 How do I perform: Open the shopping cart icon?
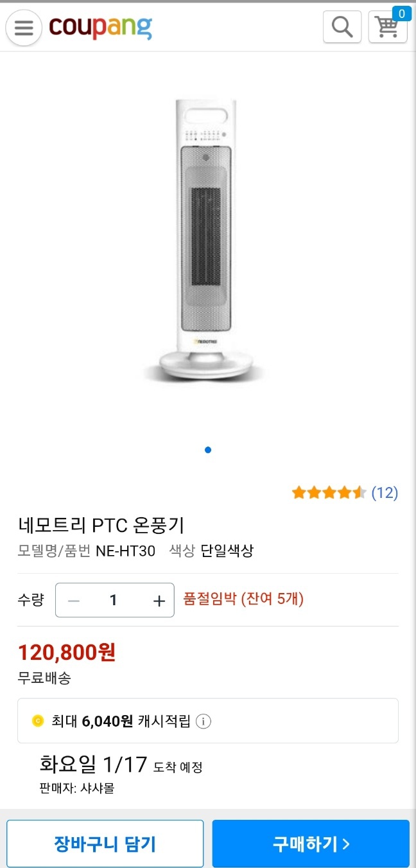click(387, 29)
